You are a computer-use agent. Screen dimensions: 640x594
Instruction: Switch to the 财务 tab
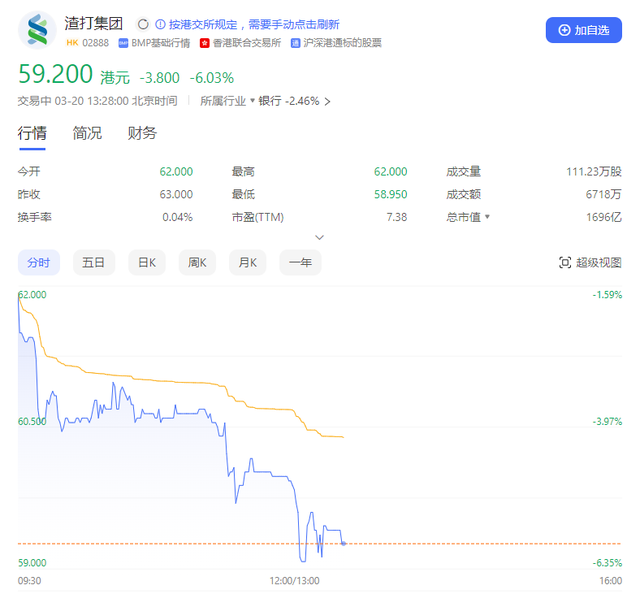[142, 133]
